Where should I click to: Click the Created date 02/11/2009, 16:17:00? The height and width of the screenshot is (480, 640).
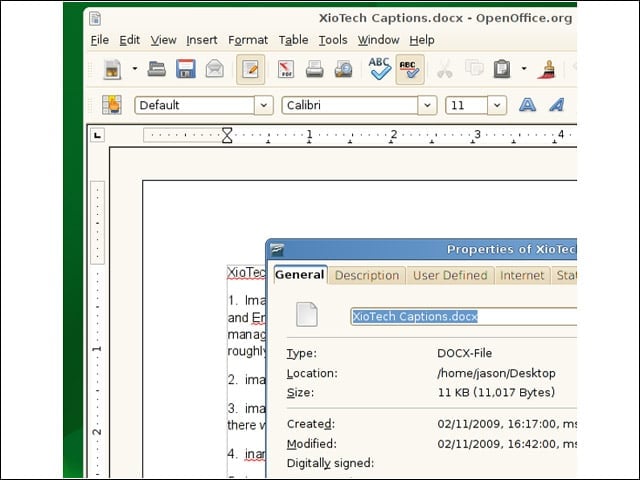498,424
